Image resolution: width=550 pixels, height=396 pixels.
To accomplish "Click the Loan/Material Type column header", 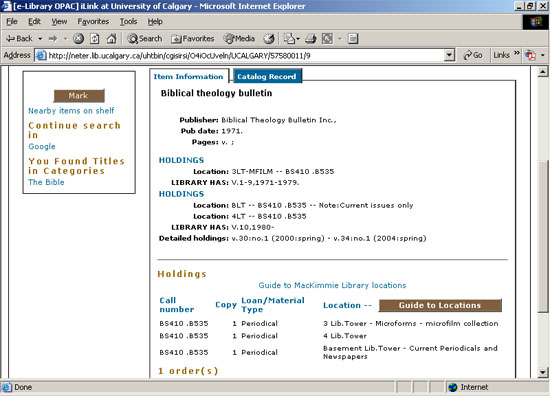I will (273, 305).
